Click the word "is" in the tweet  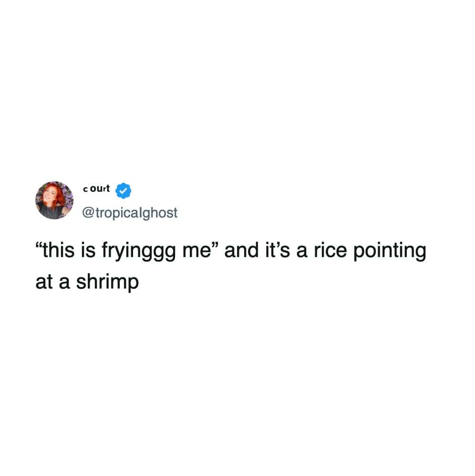tap(88, 250)
